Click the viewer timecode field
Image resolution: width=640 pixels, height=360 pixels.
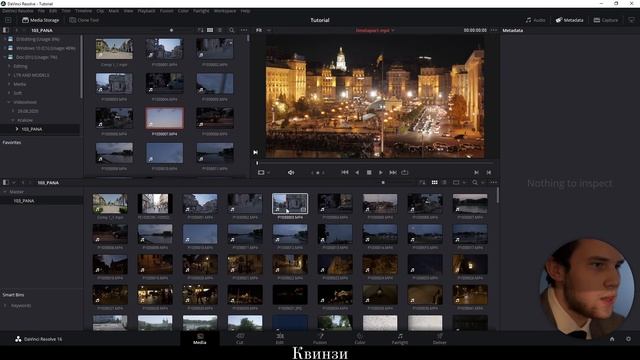[475, 30]
